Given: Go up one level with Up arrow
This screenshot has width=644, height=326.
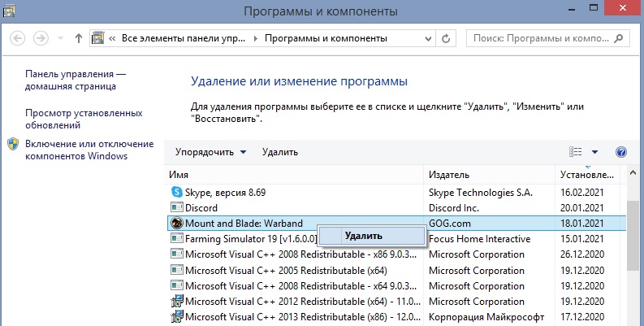Looking at the screenshot, I should click(79, 39).
